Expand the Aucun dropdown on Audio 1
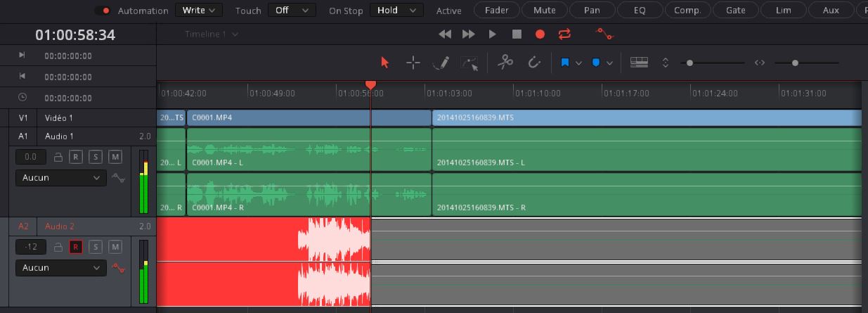 (60, 178)
